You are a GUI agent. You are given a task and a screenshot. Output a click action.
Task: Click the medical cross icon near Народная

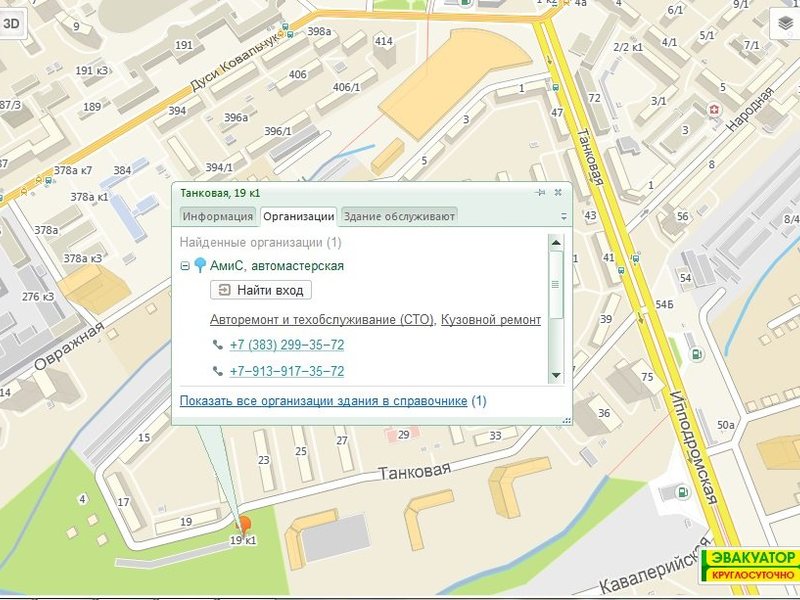click(713, 110)
